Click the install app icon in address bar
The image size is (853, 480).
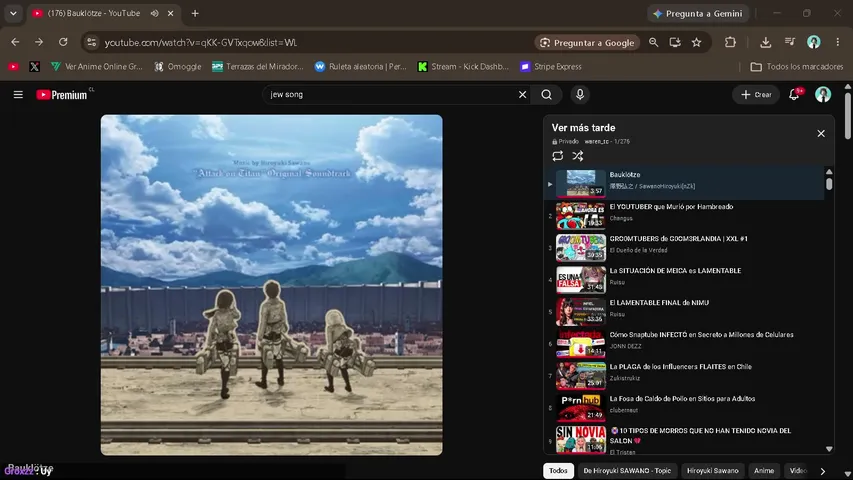point(675,42)
